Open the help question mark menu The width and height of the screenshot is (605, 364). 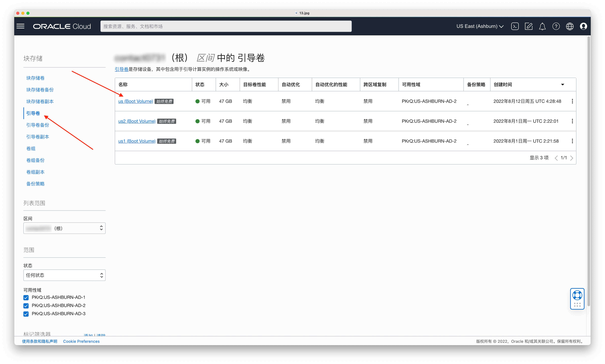[556, 26]
